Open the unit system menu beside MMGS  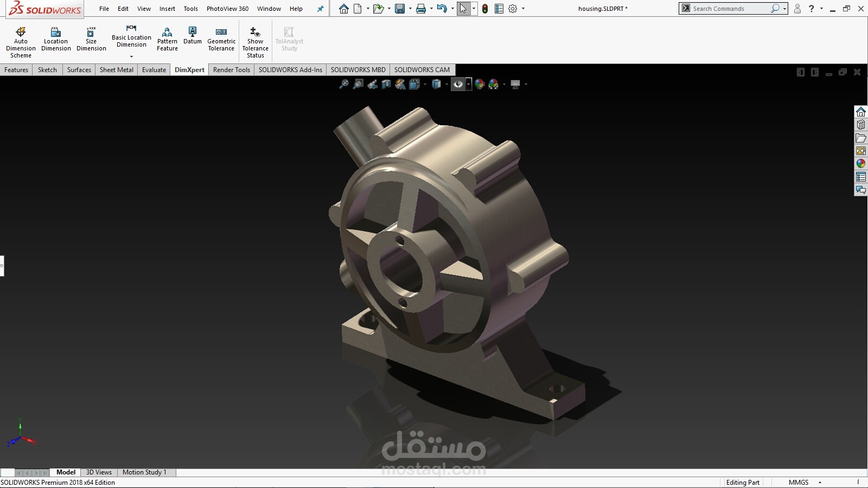820,483
